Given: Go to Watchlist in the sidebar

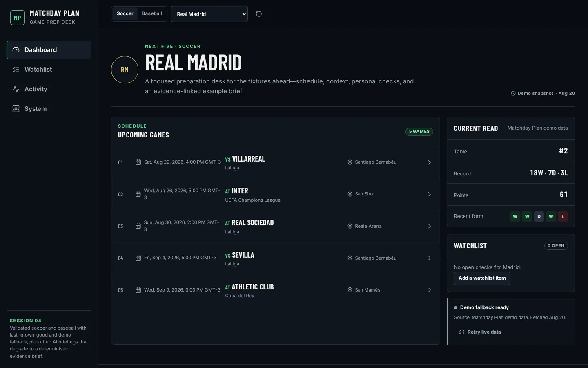Looking at the screenshot, I should click(49, 70).
